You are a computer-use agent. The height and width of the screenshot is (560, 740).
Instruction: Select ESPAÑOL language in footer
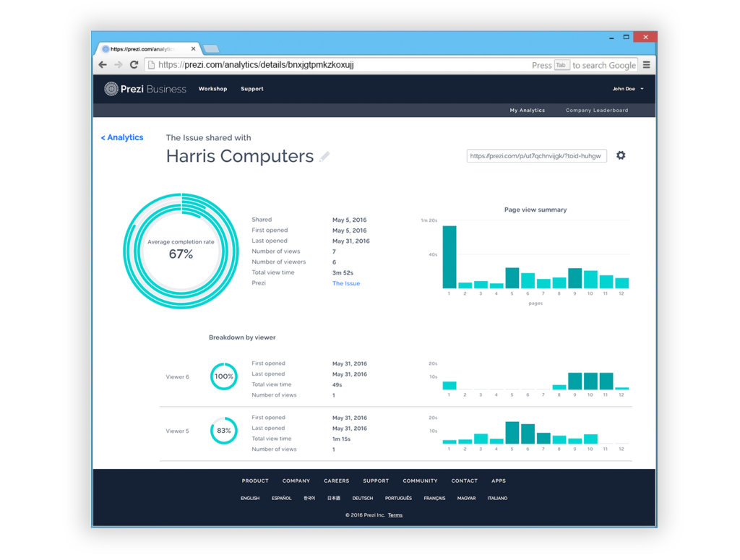[x=281, y=498]
